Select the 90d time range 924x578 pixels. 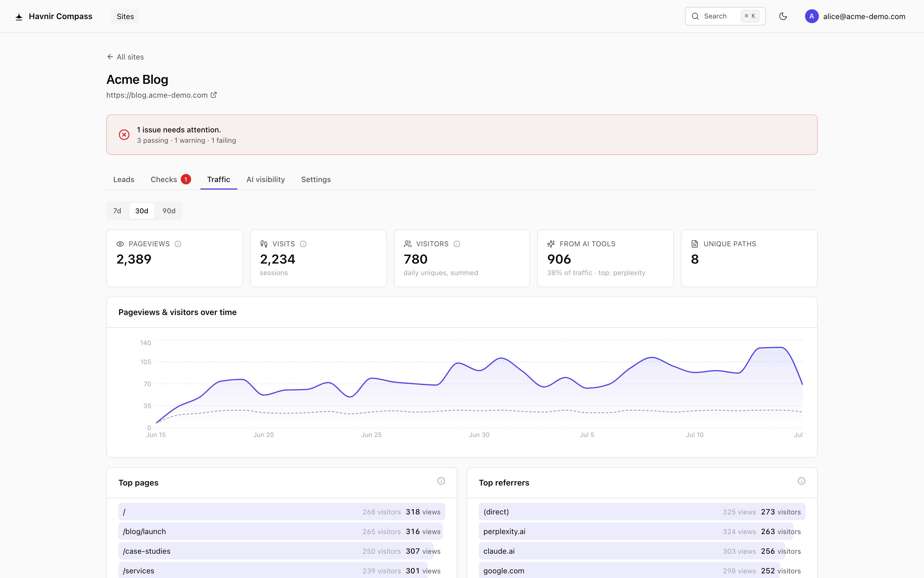(169, 211)
